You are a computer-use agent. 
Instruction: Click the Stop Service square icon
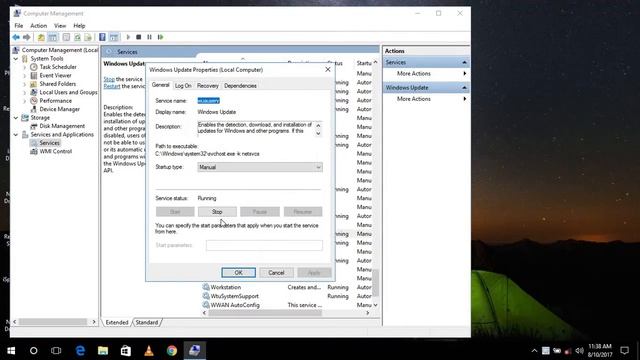click(139, 37)
